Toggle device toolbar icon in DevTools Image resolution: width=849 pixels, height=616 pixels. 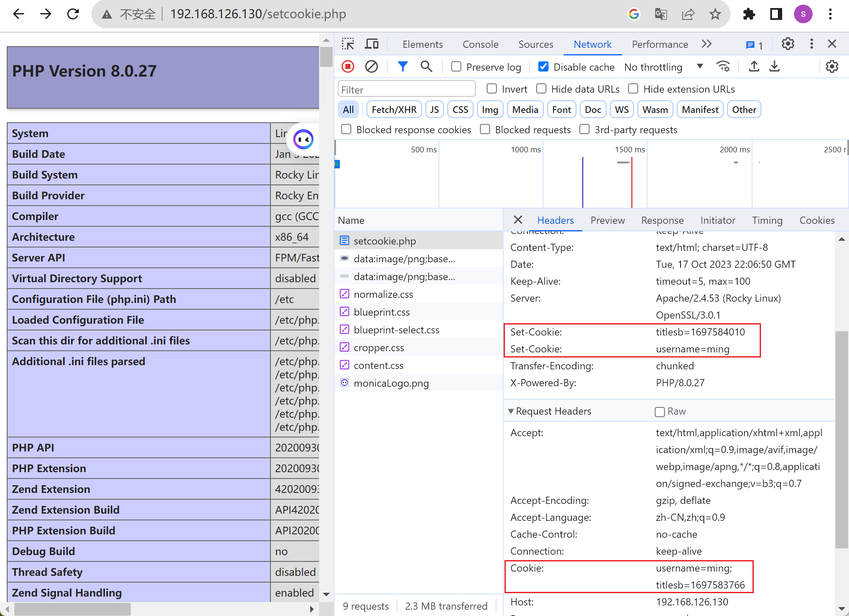click(x=372, y=44)
